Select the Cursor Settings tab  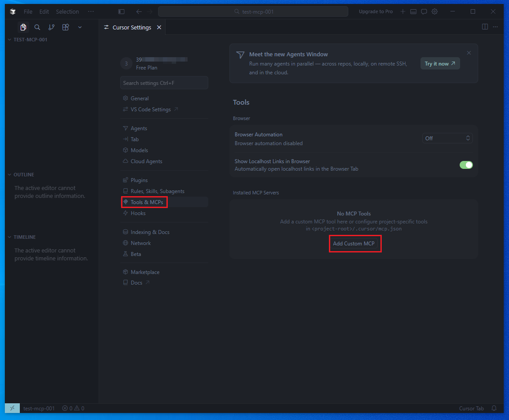pos(132,27)
